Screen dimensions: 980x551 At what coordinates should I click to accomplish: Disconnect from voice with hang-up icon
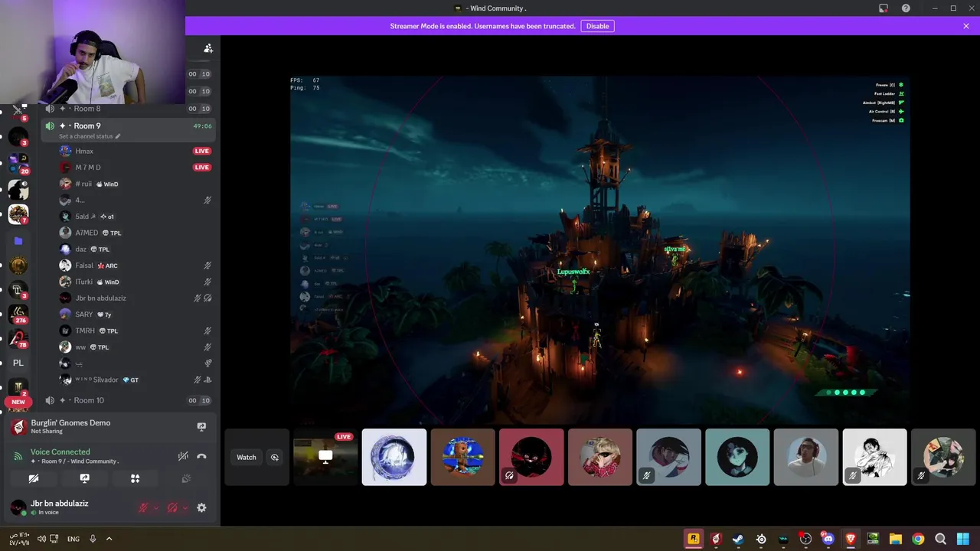click(x=201, y=456)
